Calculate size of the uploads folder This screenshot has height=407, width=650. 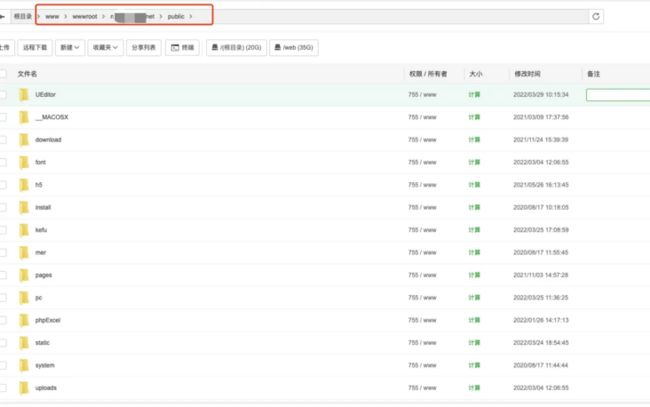[x=474, y=388]
